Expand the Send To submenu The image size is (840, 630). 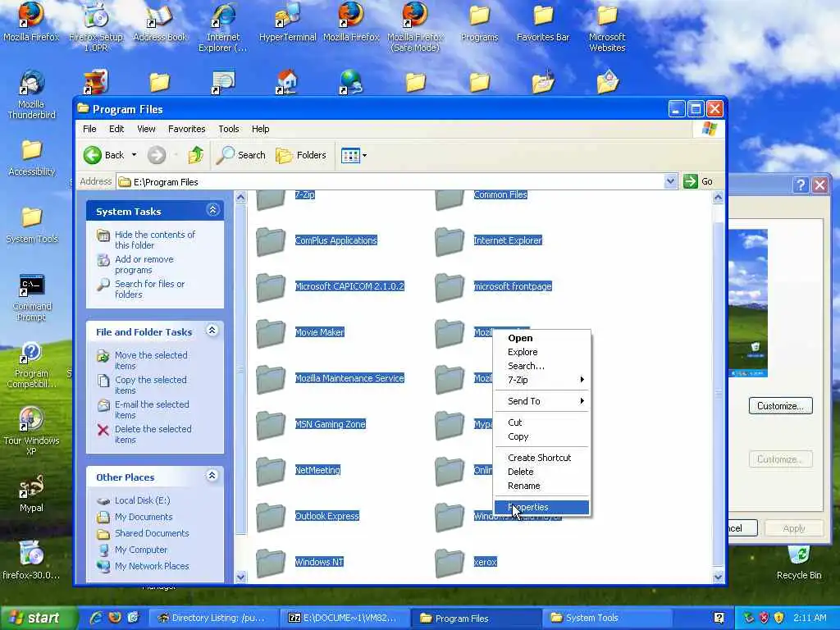541,401
